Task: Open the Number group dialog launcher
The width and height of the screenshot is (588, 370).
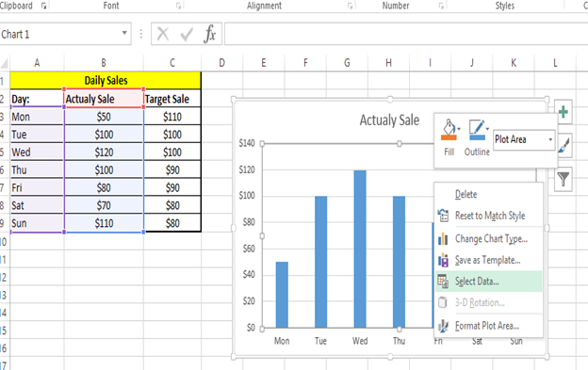Action: click(x=441, y=6)
